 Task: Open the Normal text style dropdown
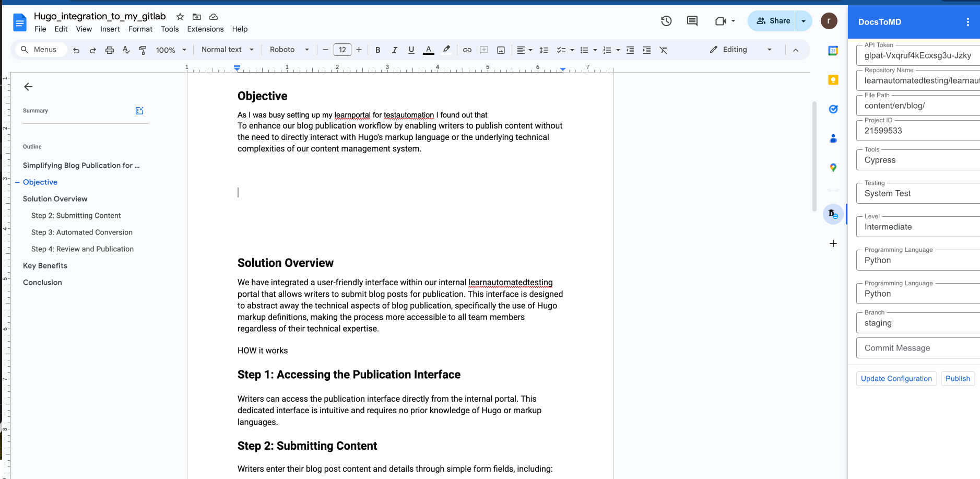[x=228, y=50]
